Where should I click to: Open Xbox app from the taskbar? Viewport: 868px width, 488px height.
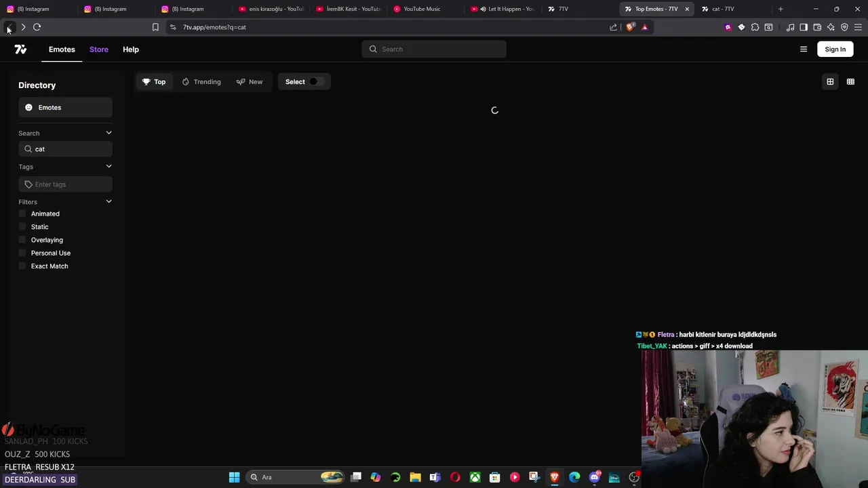pos(475,477)
